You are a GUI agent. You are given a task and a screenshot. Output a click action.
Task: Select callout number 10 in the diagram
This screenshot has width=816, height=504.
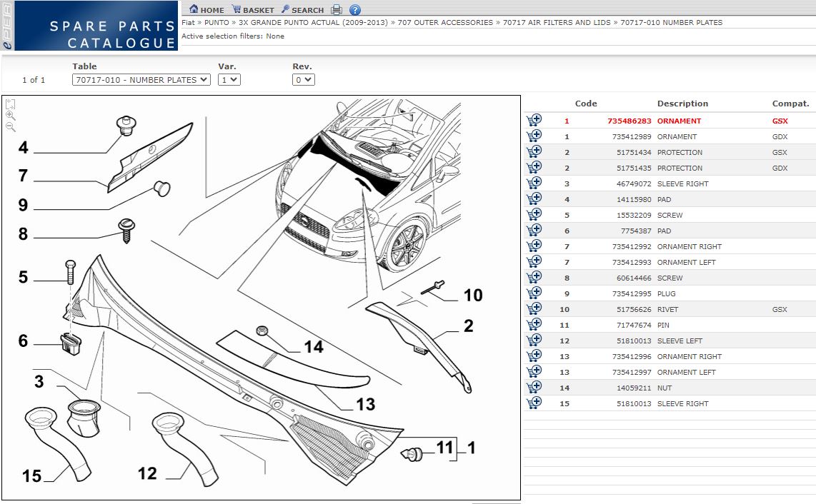click(x=473, y=296)
